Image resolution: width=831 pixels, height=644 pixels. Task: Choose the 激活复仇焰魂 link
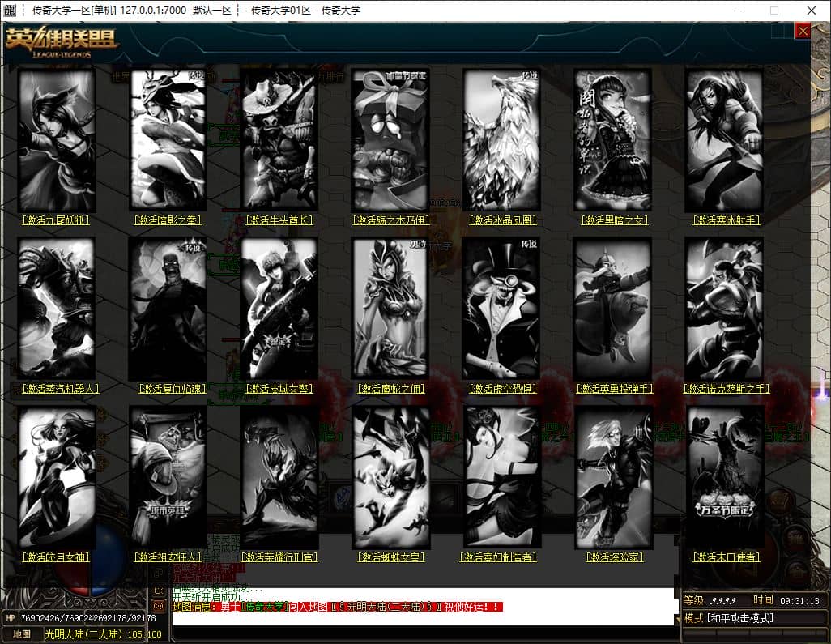pyautogui.click(x=173, y=389)
